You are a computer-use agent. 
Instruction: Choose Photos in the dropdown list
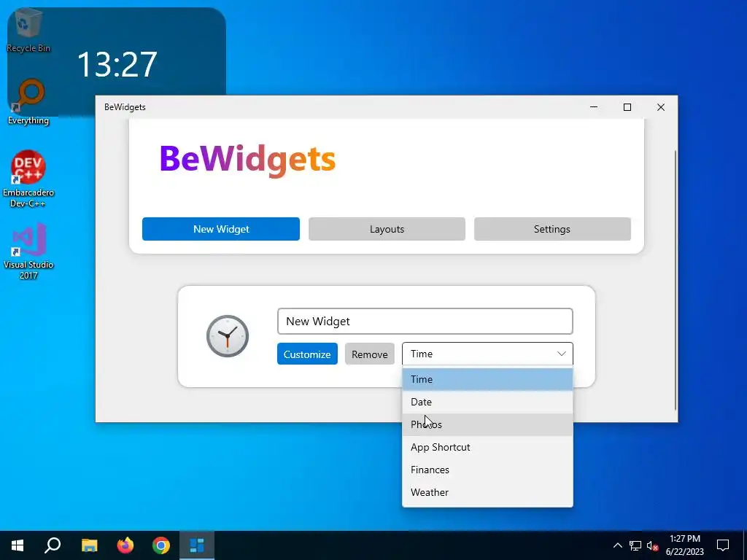[x=487, y=424]
